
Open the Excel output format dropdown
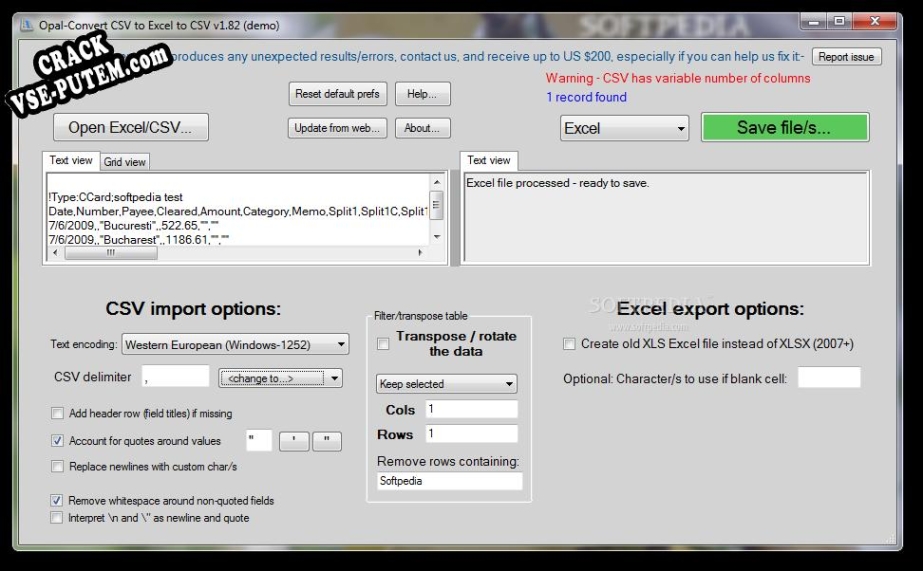[624, 128]
